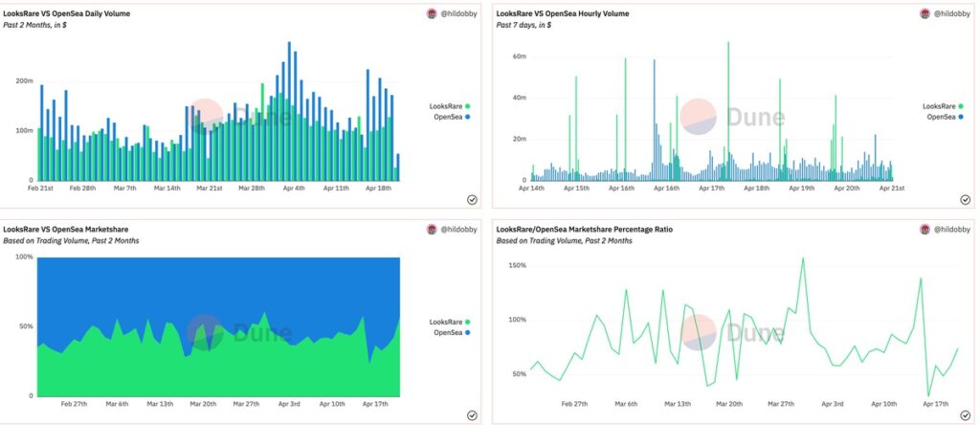Click the verified checkmark icon on Marketshare area chart
This screenshot has width=980, height=425.
472,415
